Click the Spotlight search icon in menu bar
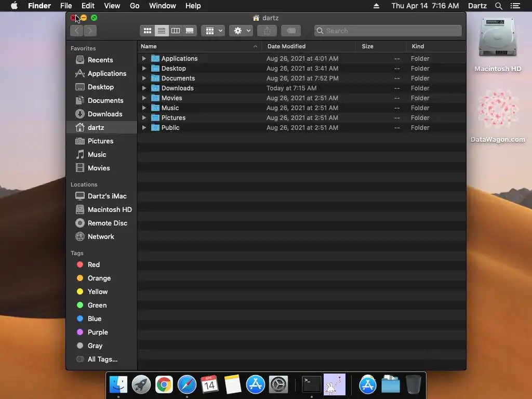Viewport: 532px width, 399px height. pos(498,6)
